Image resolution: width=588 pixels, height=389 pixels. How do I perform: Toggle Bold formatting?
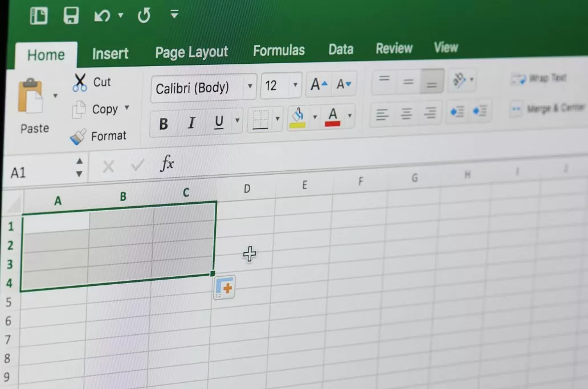[164, 124]
